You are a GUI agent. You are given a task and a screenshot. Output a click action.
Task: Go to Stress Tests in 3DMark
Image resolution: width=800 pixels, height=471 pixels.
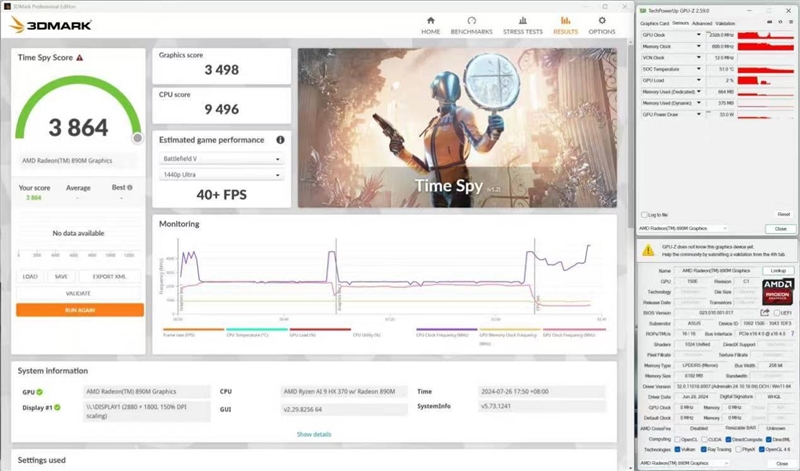522,26
